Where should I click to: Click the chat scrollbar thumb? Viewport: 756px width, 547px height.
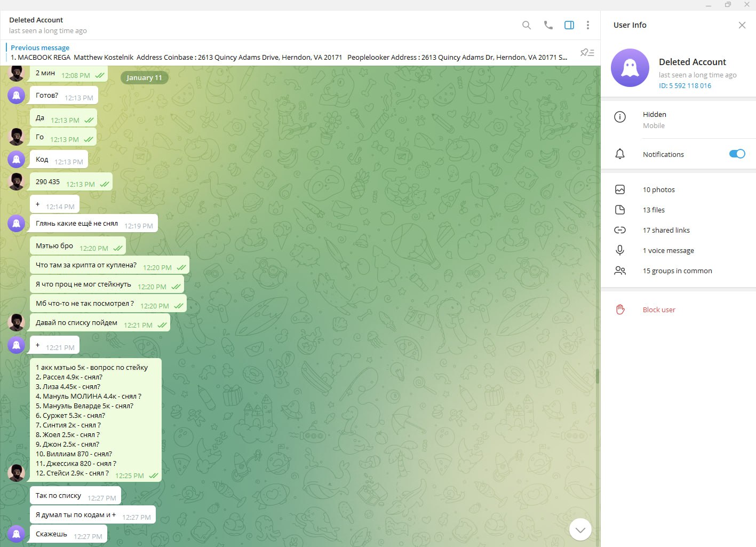pos(598,376)
